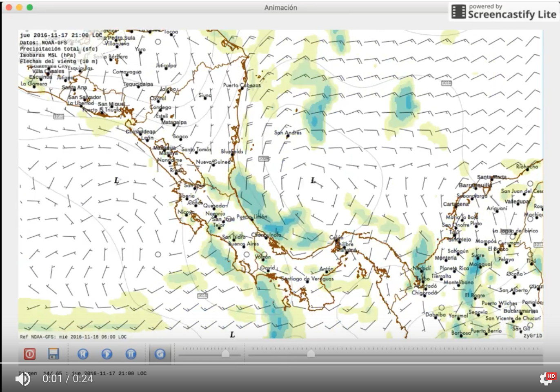
Task: Click the 'San Andrés' label on map
Action: [x=288, y=132]
